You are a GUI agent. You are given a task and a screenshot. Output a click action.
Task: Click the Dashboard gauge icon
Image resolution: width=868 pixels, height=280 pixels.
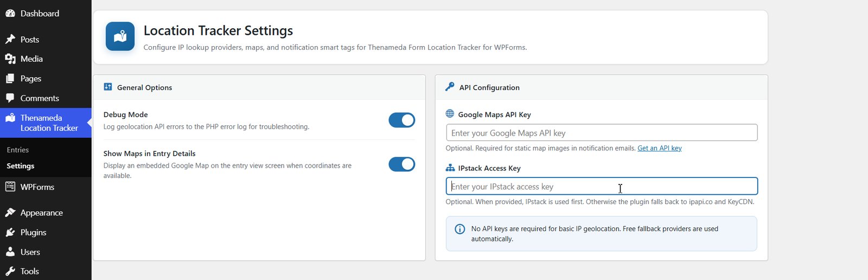[10, 13]
